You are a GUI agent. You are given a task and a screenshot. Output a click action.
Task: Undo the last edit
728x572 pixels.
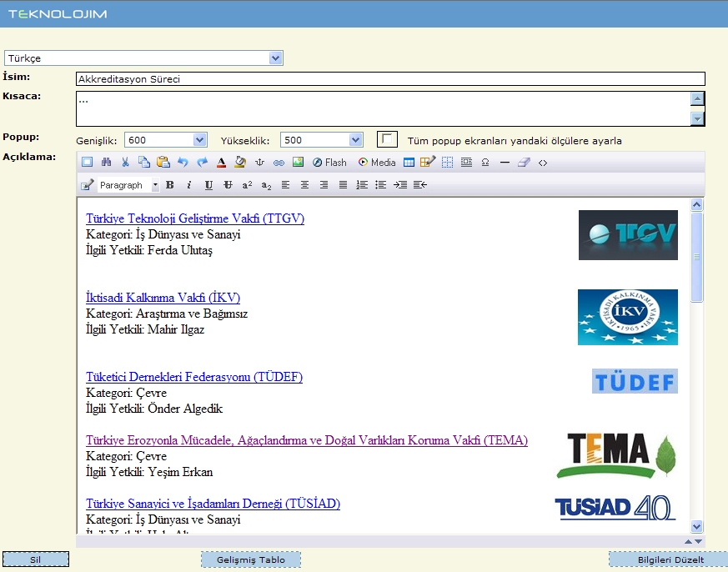click(x=183, y=162)
